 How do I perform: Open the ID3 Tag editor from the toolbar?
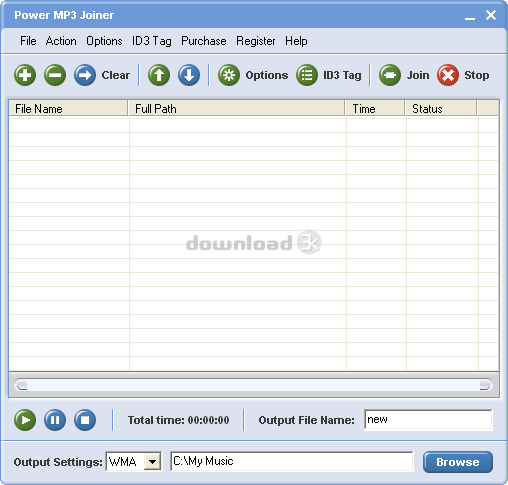(307, 75)
